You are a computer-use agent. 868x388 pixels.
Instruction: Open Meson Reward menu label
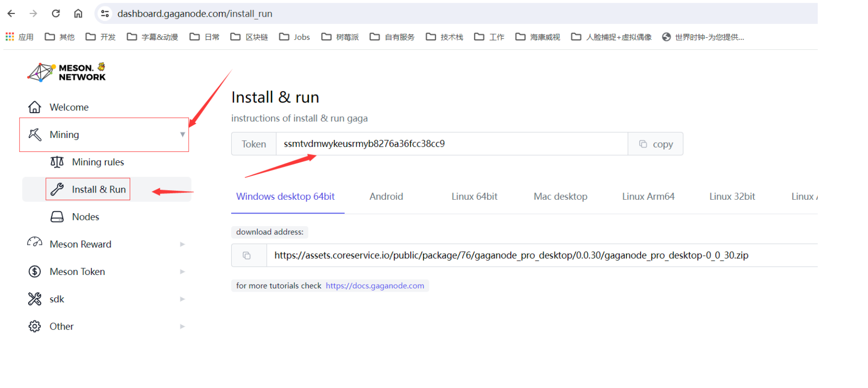[80, 244]
